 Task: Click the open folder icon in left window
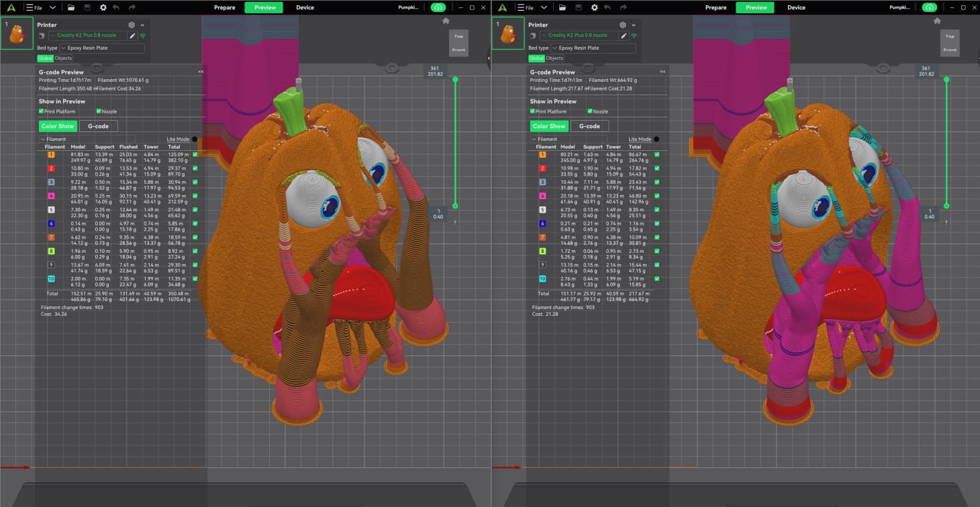pos(70,7)
